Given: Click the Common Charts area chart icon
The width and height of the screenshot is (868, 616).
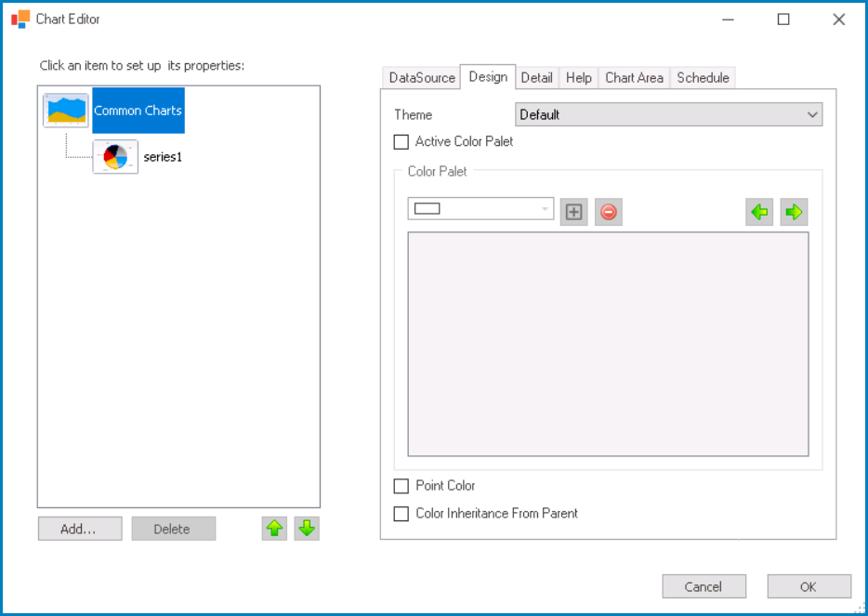Looking at the screenshot, I should [66, 111].
